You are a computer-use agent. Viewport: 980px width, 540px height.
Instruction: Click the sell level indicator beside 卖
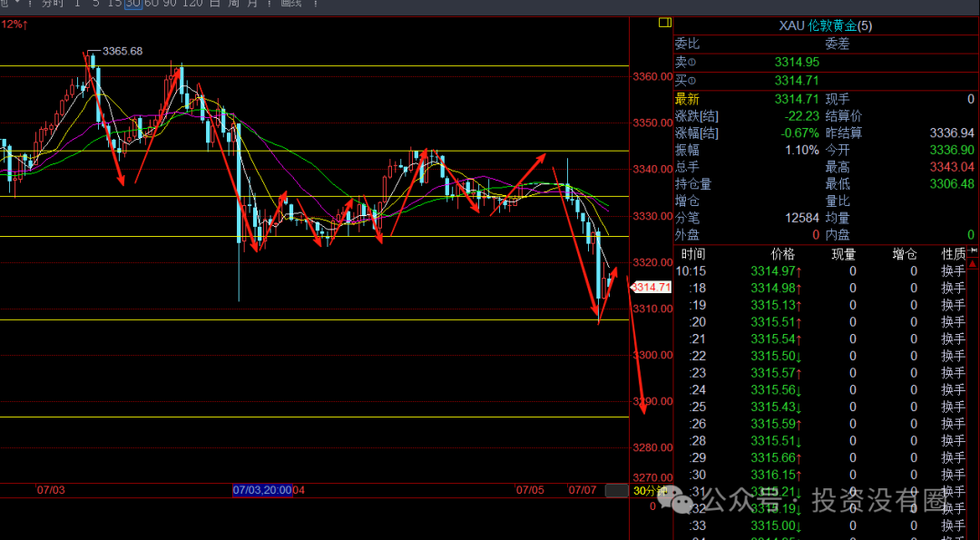tap(691, 63)
